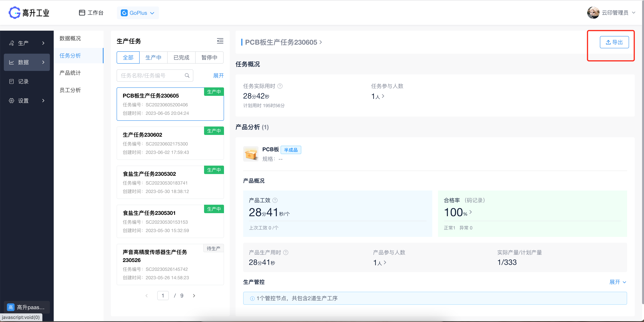The width and height of the screenshot is (644, 322).
Task: Click the 1/333 production quantity value
Action: [x=507, y=262]
